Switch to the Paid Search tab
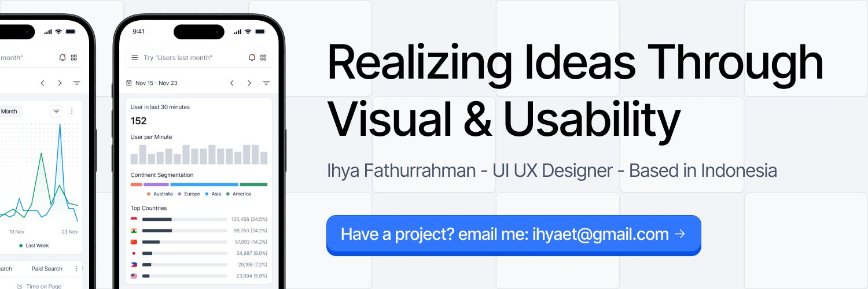Image resolution: width=868 pixels, height=289 pixels. pyautogui.click(x=47, y=269)
